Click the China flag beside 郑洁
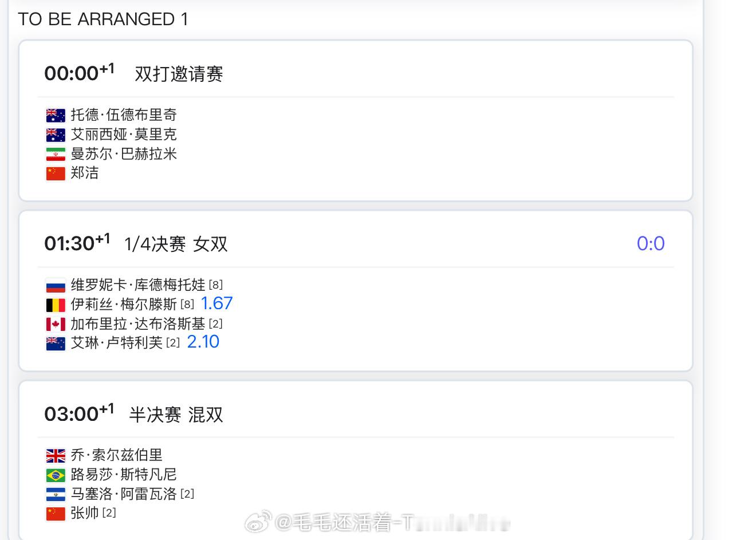The height and width of the screenshot is (540, 756). [x=56, y=173]
